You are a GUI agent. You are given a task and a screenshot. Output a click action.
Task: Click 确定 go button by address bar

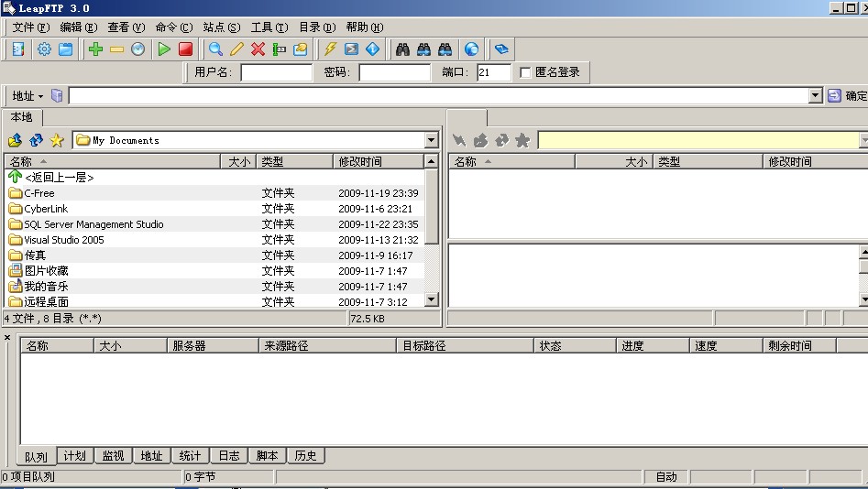coord(848,96)
